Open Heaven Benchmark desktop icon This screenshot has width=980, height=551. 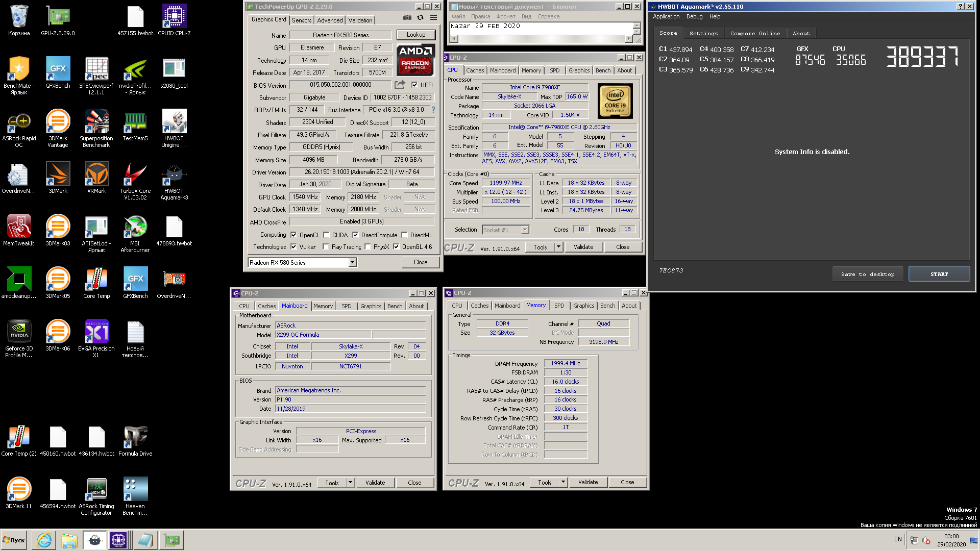point(135,496)
